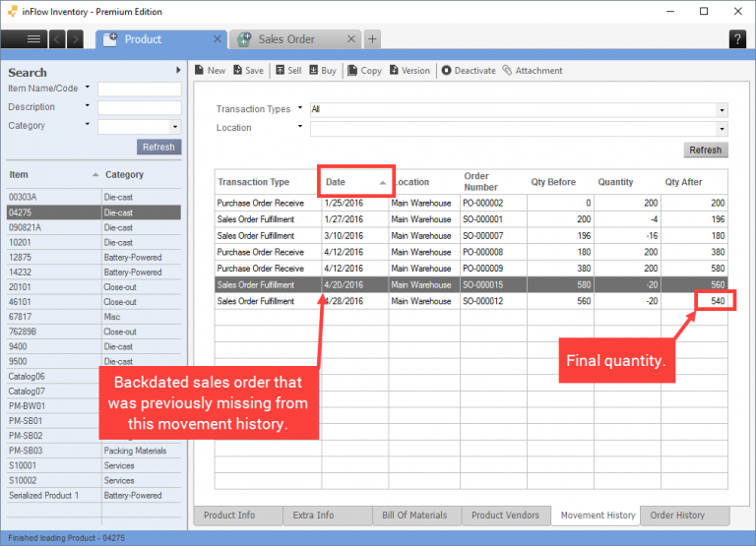The width and height of the screenshot is (756, 546).
Task: Add a new tab with plus button
Action: 372,39
